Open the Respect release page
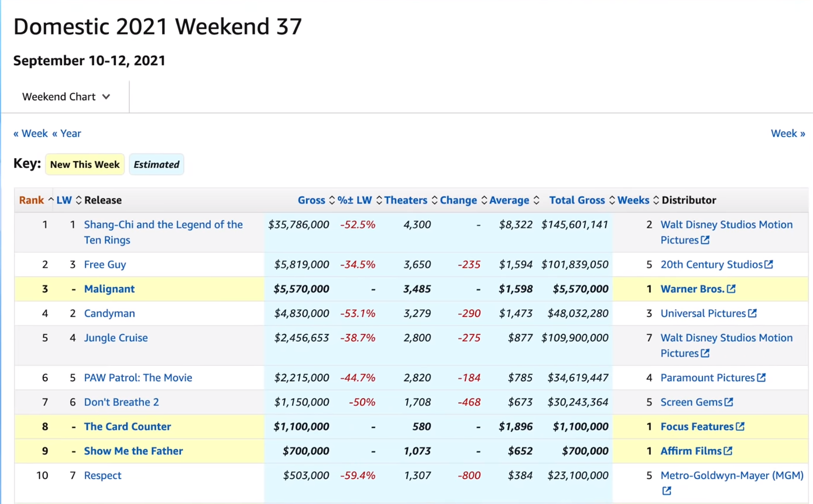Screen dimensions: 813x504 102,475
